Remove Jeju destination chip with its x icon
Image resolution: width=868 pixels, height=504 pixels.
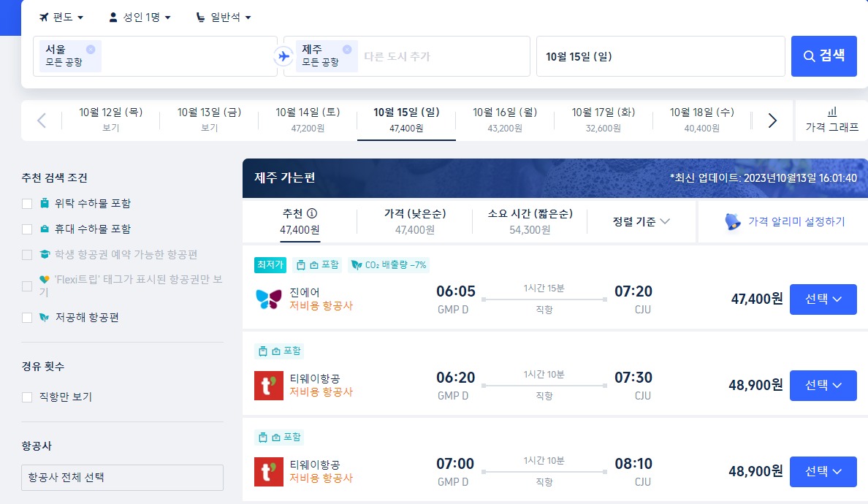coord(347,49)
